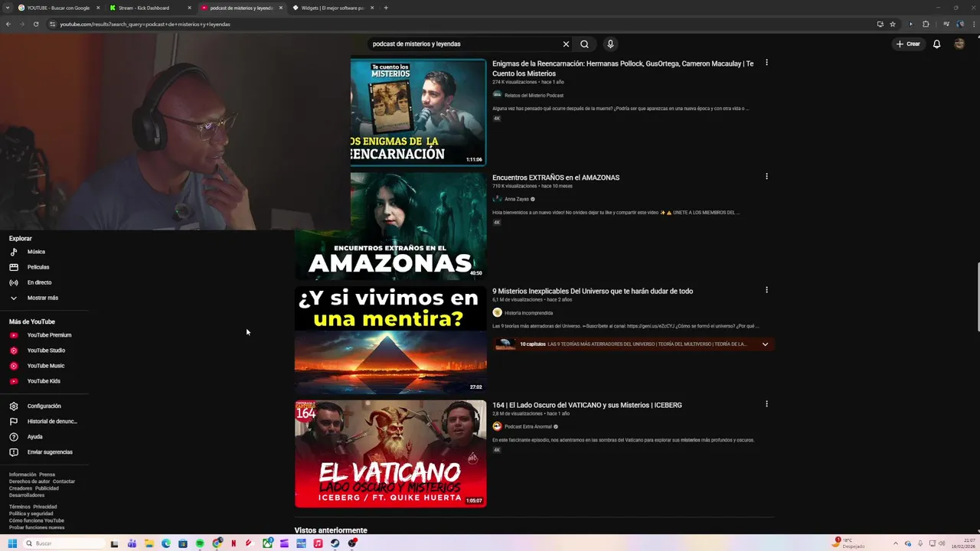The height and width of the screenshot is (551, 980).
Task: Go back in browser history
Action: coord(8,24)
